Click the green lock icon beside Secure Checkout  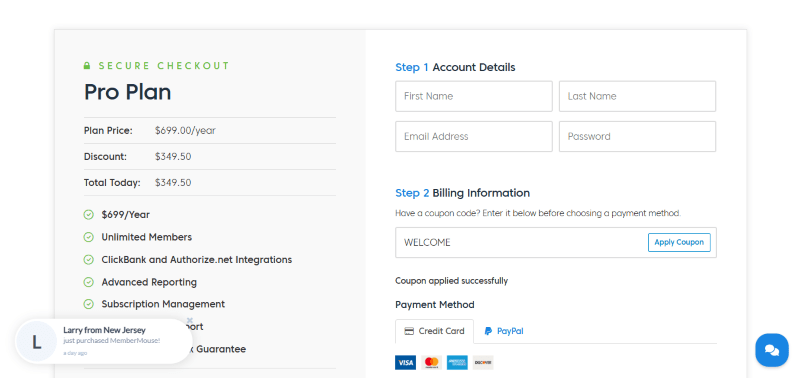click(87, 66)
